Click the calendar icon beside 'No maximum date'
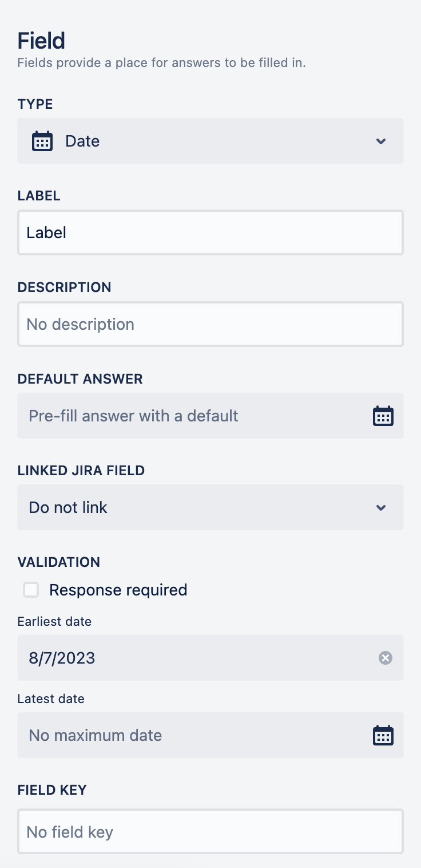Viewport: 421px width, 868px height. pyautogui.click(x=383, y=735)
